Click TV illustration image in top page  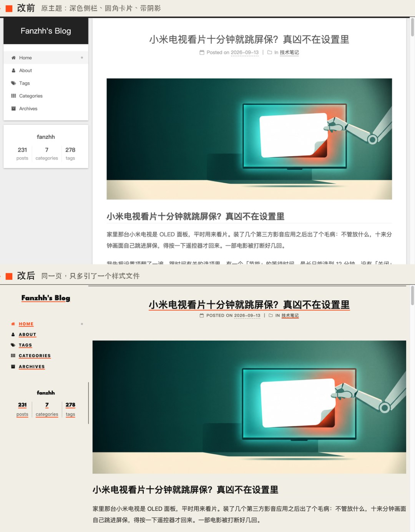[x=249, y=139]
